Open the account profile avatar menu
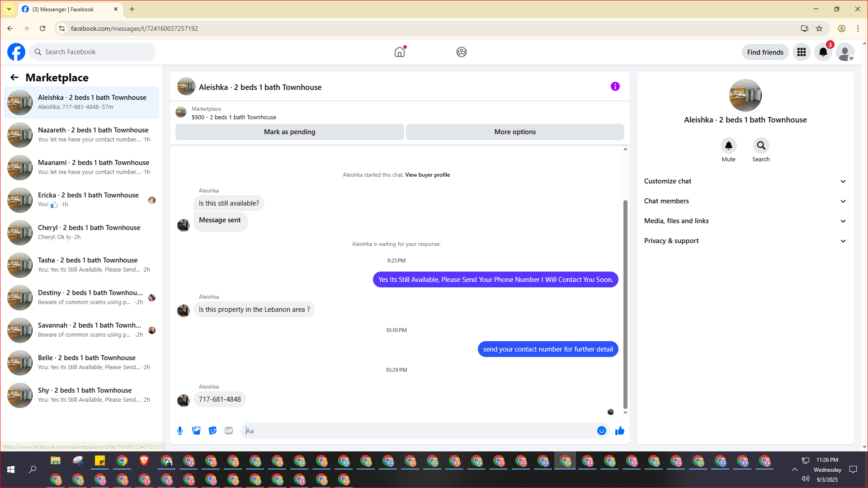Image resolution: width=868 pixels, height=488 pixels. click(845, 52)
